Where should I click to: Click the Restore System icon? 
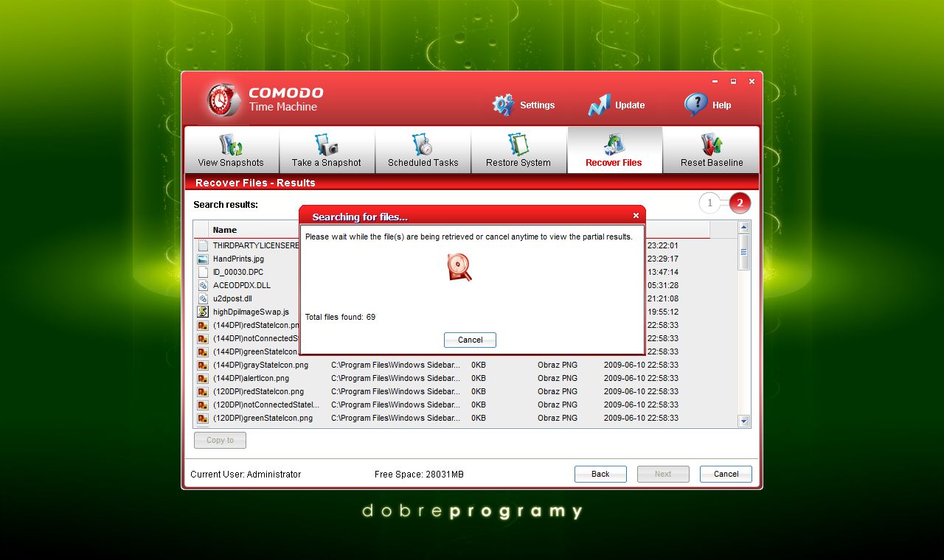518,144
